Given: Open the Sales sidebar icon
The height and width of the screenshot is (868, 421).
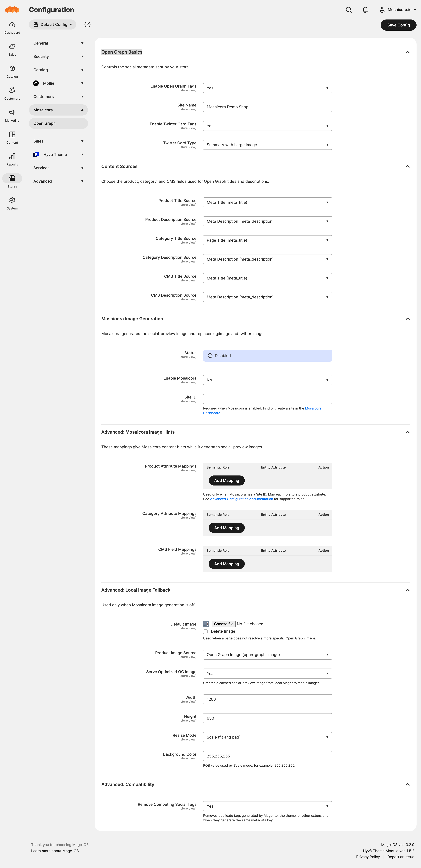Looking at the screenshot, I should (12, 46).
